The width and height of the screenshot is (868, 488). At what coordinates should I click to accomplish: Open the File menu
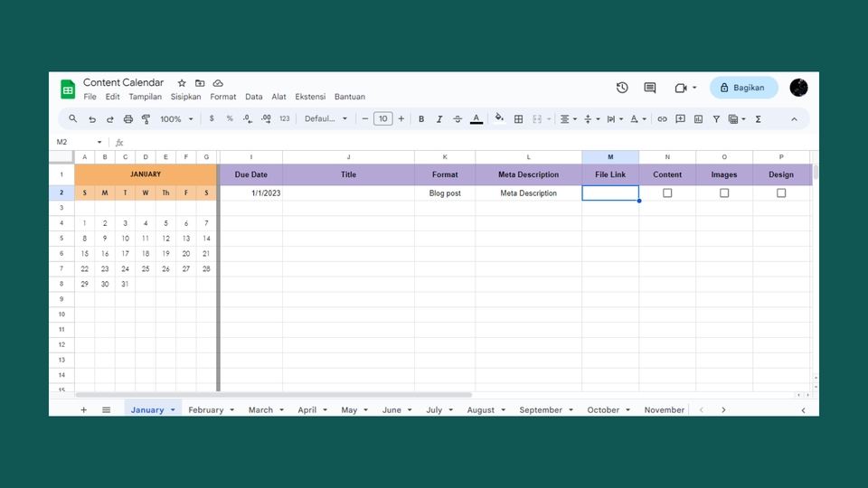click(x=90, y=97)
